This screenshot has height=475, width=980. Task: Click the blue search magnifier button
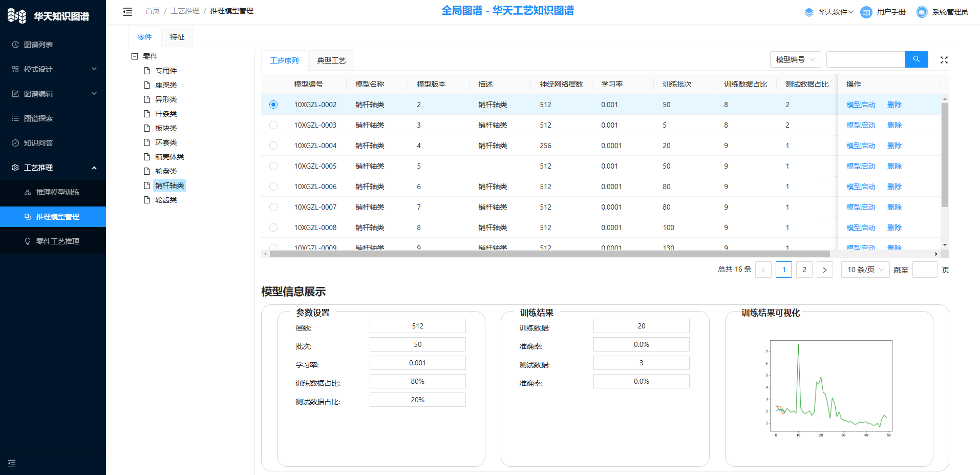916,59
